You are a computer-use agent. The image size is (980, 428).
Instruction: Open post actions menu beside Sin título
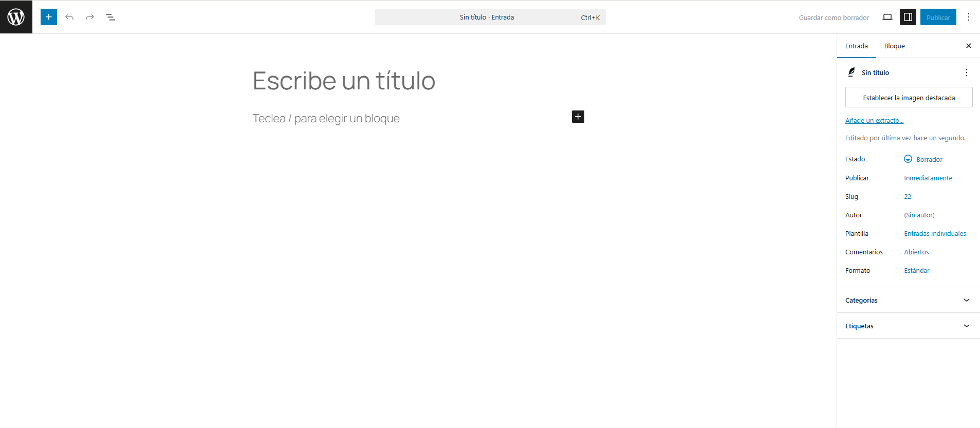click(966, 72)
